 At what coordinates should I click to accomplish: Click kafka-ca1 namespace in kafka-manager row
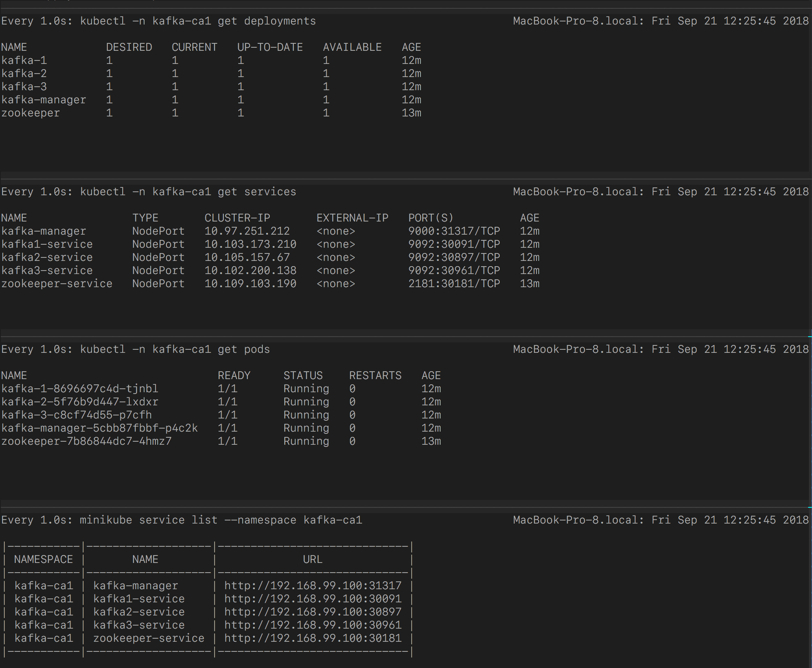pos(44,586)
